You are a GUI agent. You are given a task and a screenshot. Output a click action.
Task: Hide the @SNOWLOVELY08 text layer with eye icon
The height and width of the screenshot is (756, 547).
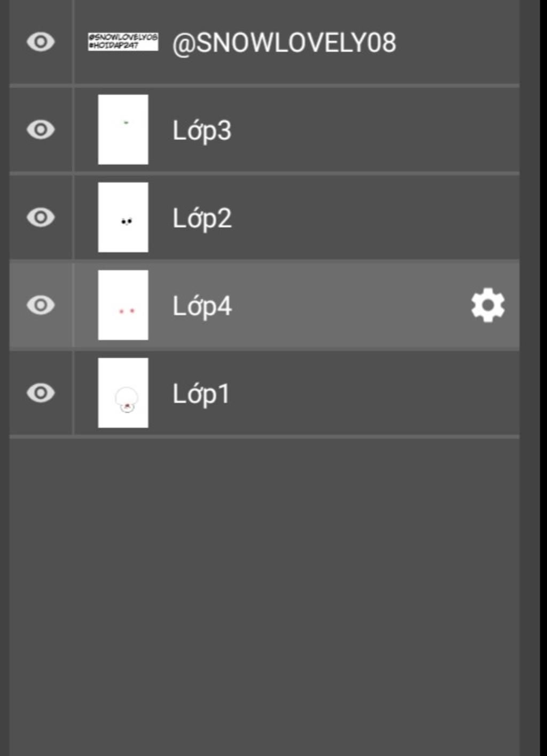pyautogui.click(x=41, y=42)
